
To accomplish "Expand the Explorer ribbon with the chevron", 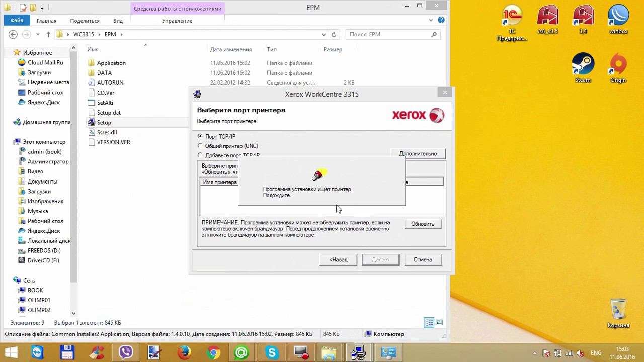I will point(431,20).
